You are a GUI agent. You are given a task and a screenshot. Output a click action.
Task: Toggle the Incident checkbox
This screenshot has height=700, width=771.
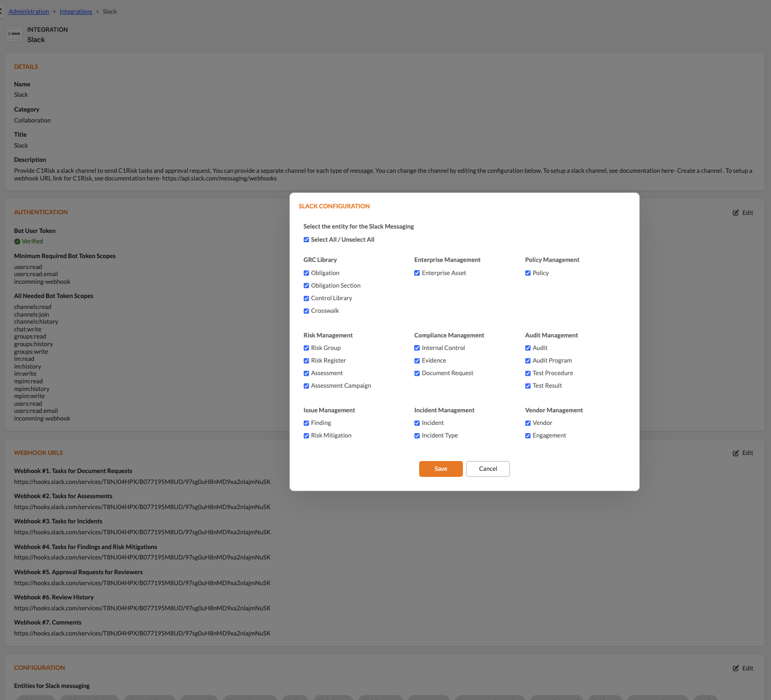click(x=417, y=423)
